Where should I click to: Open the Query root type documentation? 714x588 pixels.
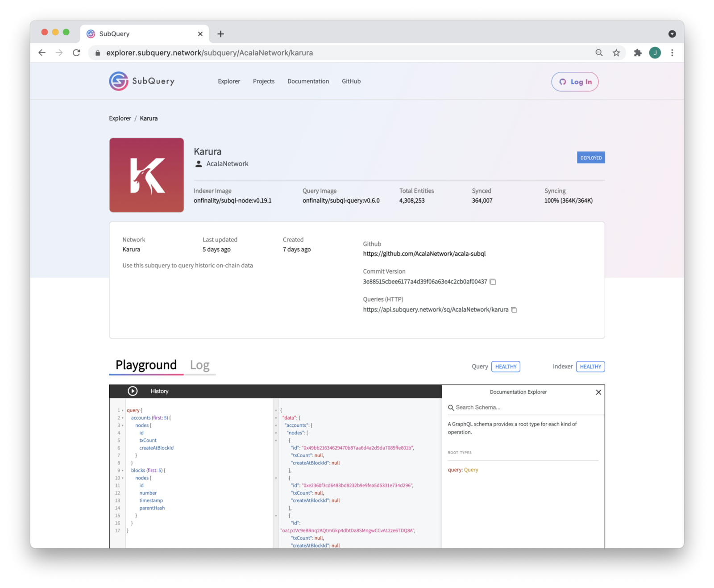471,470
